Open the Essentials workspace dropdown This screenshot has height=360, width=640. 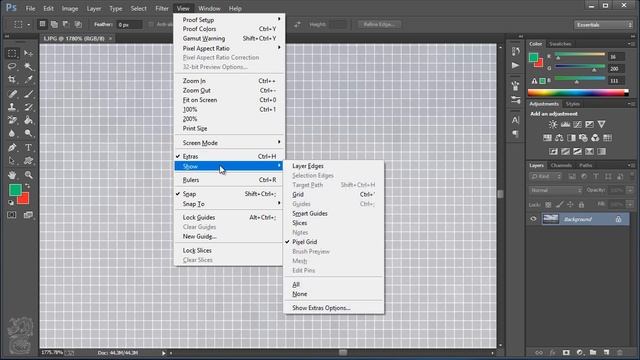(x=603, y=25)
